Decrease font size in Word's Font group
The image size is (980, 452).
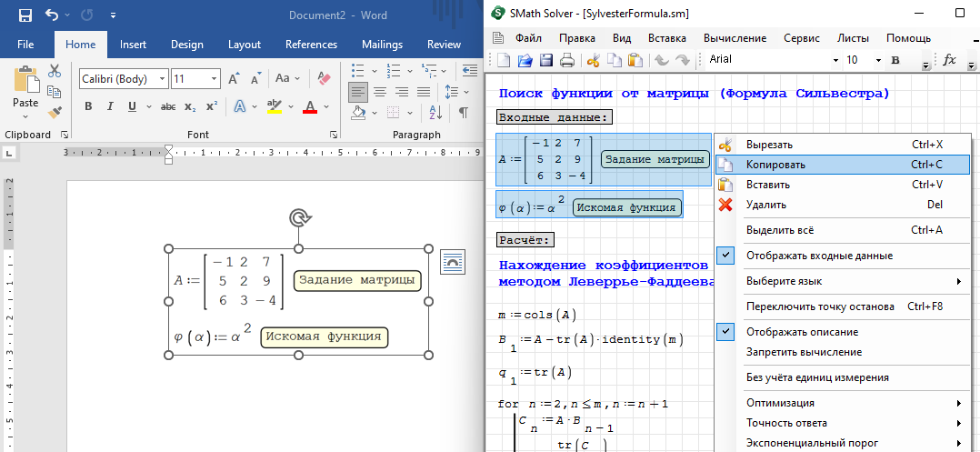tap(255, 79)
